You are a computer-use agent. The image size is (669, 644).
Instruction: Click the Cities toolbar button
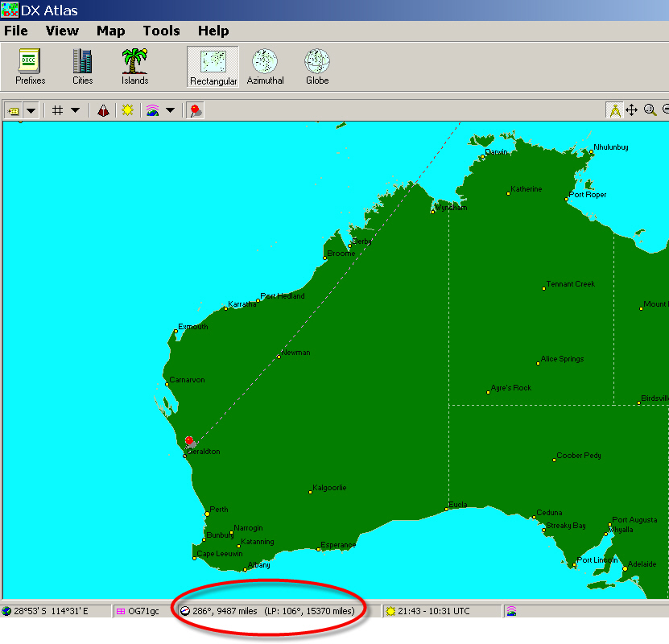(x=82, y=64)
